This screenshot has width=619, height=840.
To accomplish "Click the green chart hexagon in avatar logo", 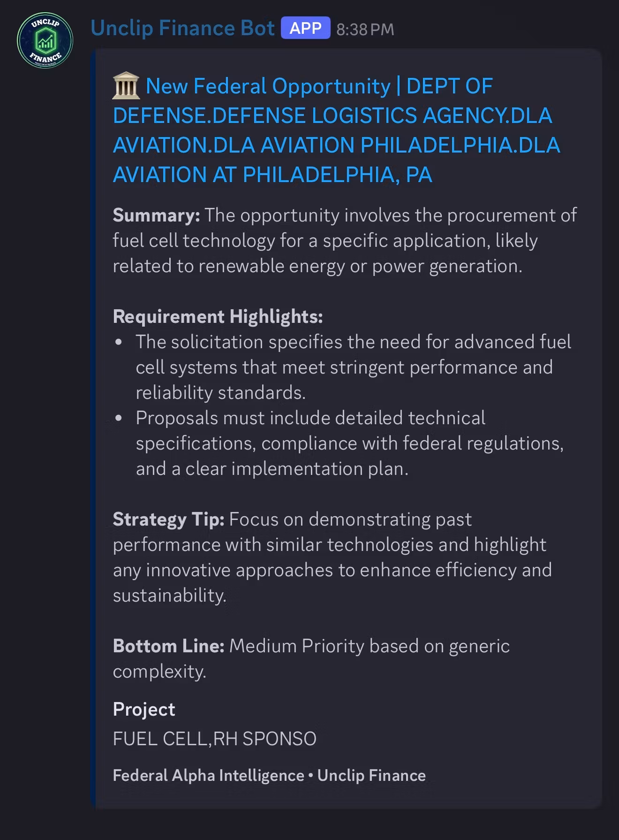I will (x=45, y=40).
